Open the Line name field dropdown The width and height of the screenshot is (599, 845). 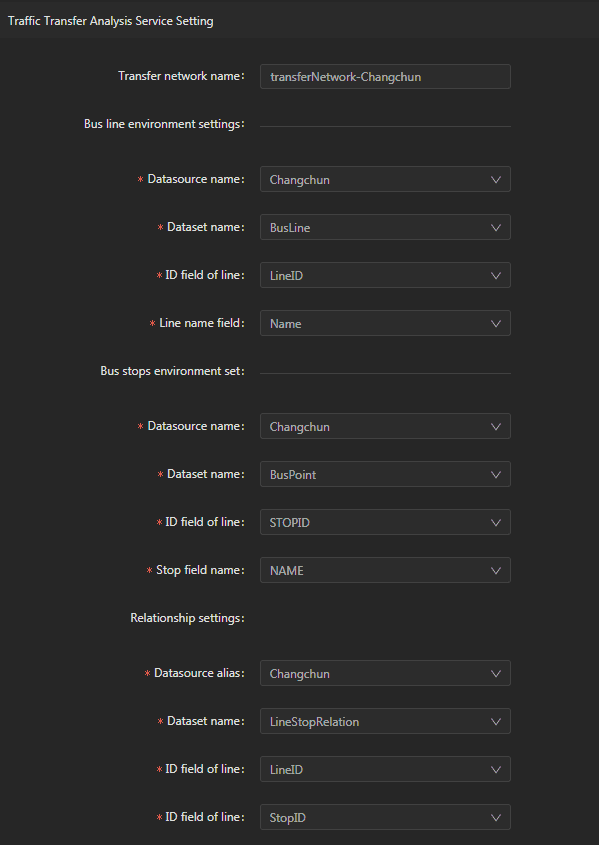385,323
